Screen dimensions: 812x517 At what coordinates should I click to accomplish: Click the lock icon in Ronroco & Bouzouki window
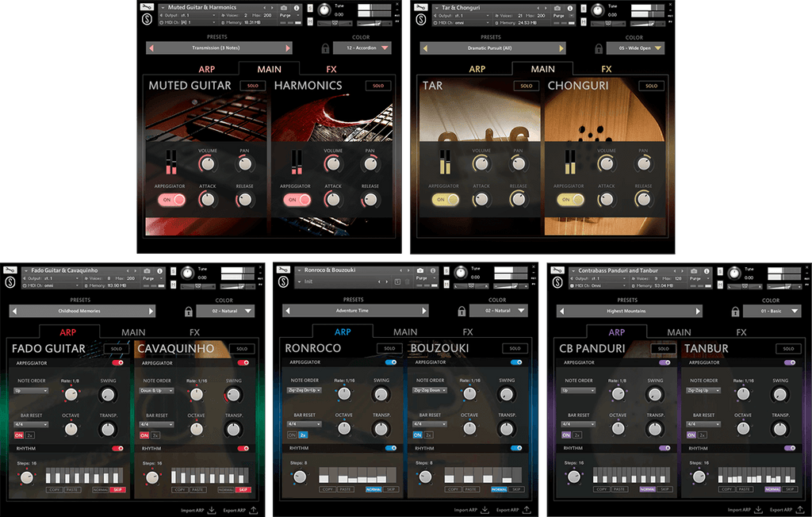click(462, 310)
